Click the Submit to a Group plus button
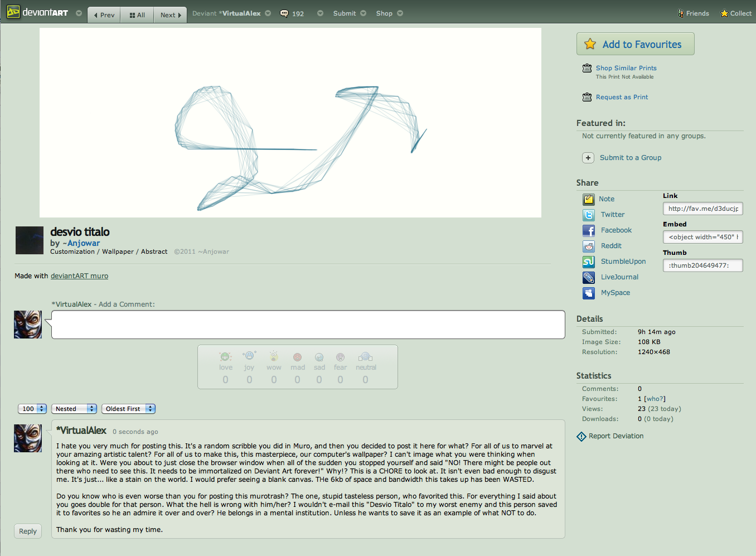 tap(588, 158)
